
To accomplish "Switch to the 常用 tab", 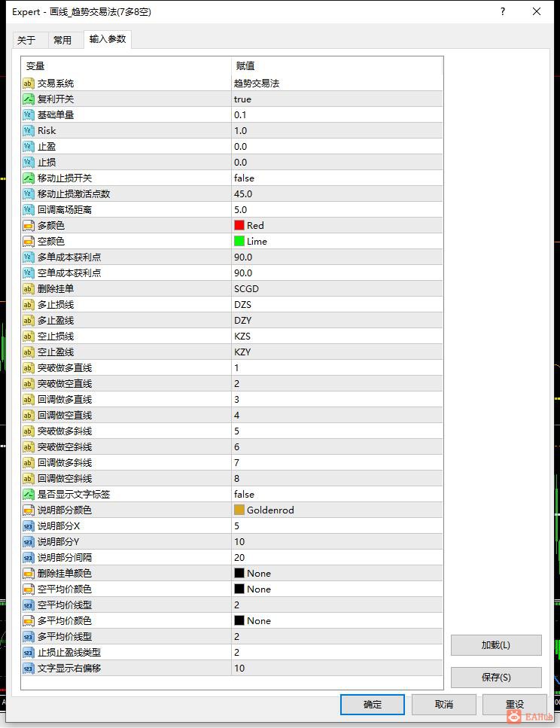I will [x=62, y=41].
